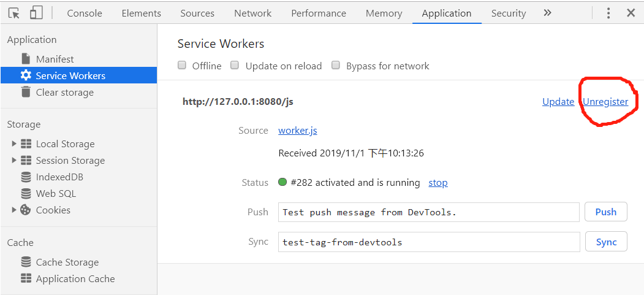Viewport: 644px width, 295px height.
Task: Click the Cache Storage database icon
Action: coord(26,262)
